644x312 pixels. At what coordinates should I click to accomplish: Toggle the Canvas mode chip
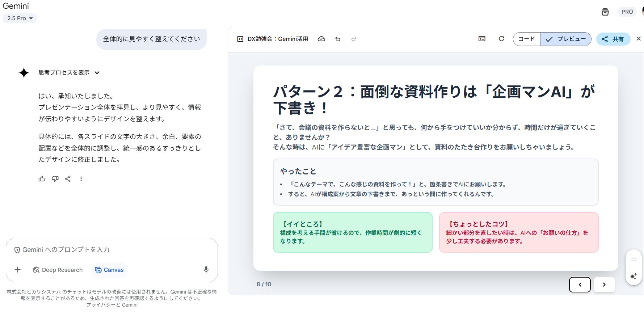109,270
